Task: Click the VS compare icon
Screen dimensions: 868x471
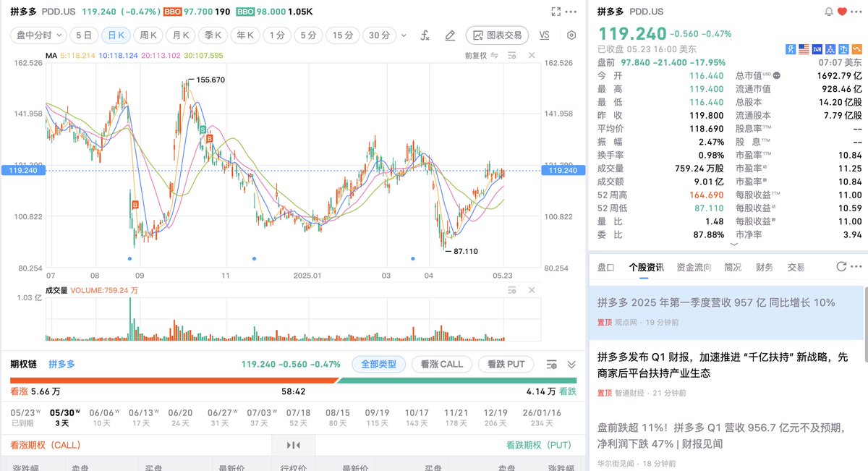Action: pos(545,35)
